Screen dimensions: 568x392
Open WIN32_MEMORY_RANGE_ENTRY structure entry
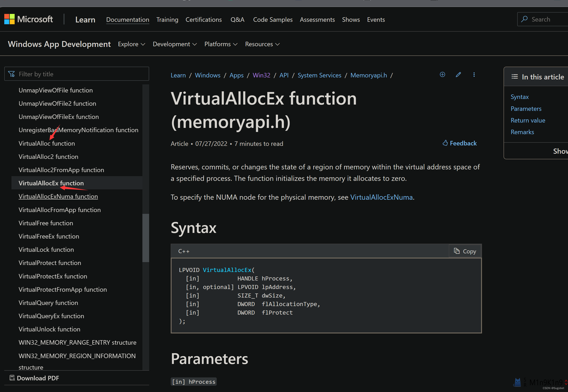coord(77,343)
